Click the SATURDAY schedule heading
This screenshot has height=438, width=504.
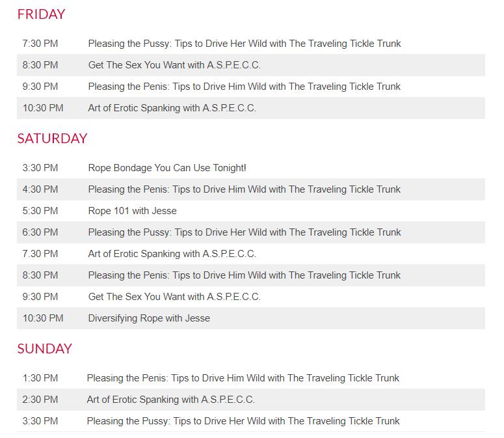pyautogui.click(x=52, y=138)
